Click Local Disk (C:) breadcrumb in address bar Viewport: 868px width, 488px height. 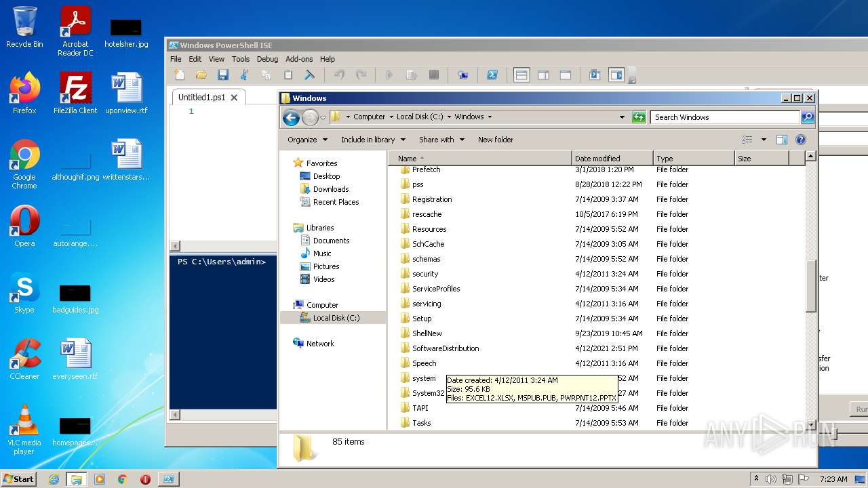pos(420,117)
